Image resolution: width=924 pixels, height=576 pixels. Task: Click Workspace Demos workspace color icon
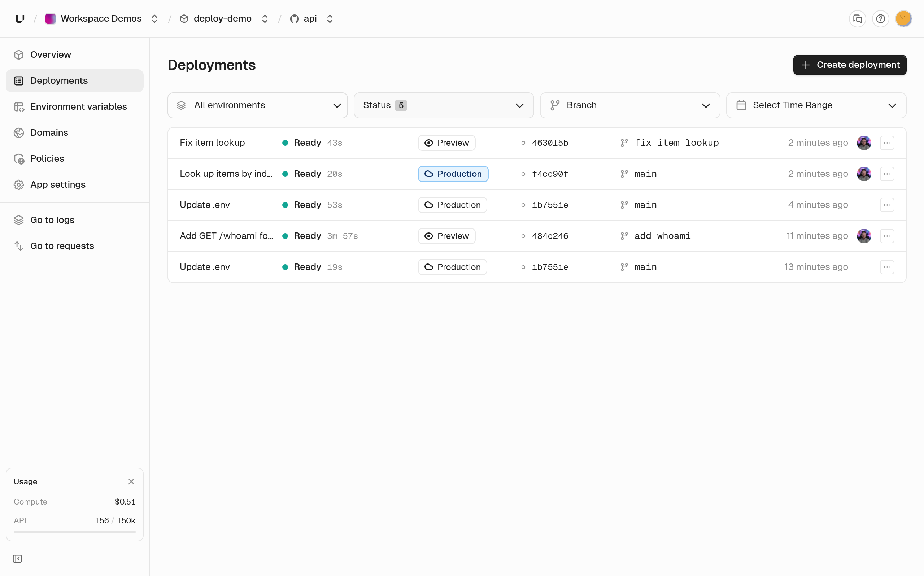[x=50, y=19]
